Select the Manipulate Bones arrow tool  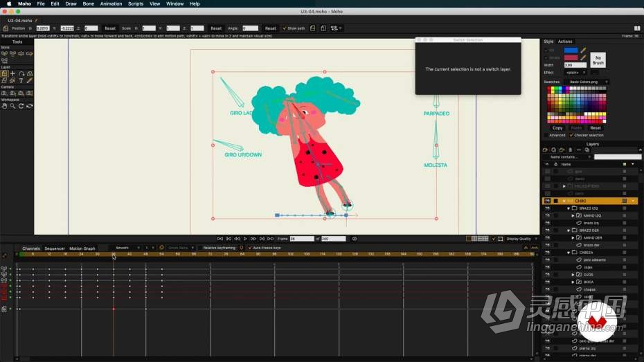30,54
